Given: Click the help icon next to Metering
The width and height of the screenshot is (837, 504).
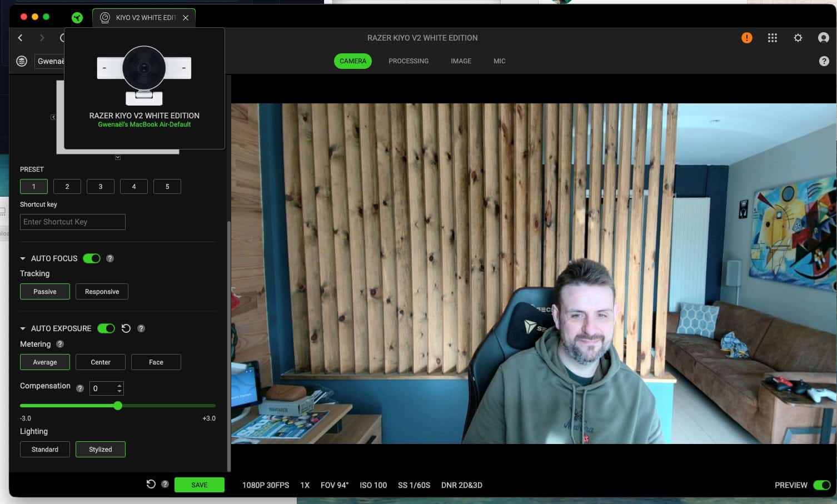Looking at the screenshot, I should [60, 344].
